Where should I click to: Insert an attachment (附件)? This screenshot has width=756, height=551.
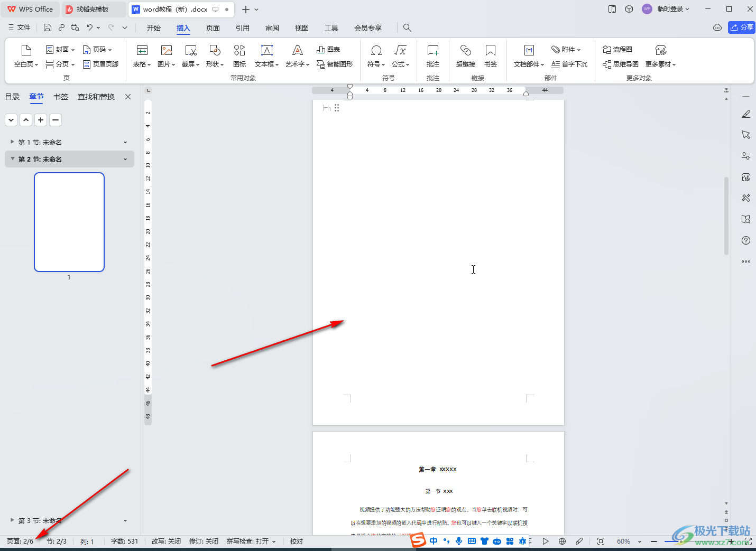click(x=566, y=49)
